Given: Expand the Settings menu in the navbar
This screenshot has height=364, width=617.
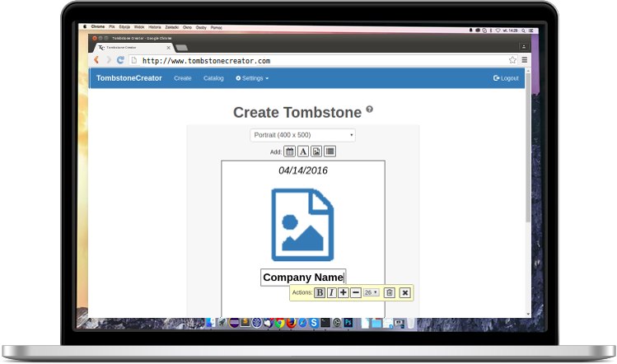Looking at the screenshot, I should coord(252,78).
